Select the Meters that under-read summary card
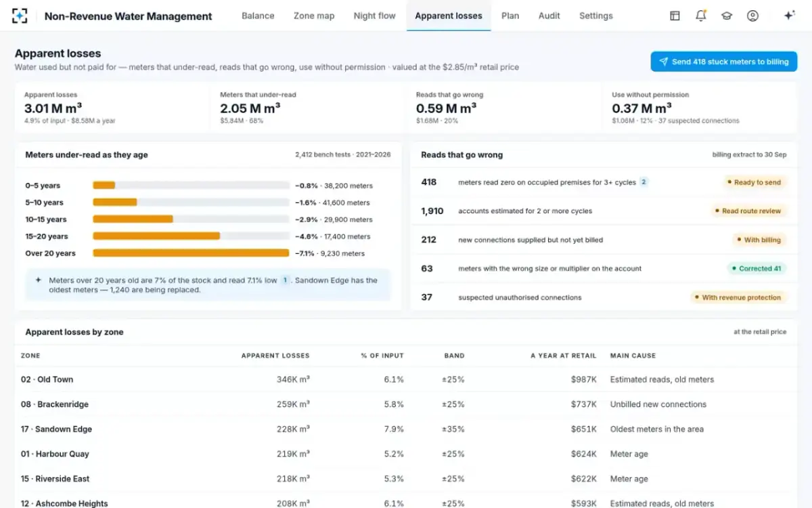Viewport: 812px width, 508px height. pyautogui.click(x=307, y=108)
